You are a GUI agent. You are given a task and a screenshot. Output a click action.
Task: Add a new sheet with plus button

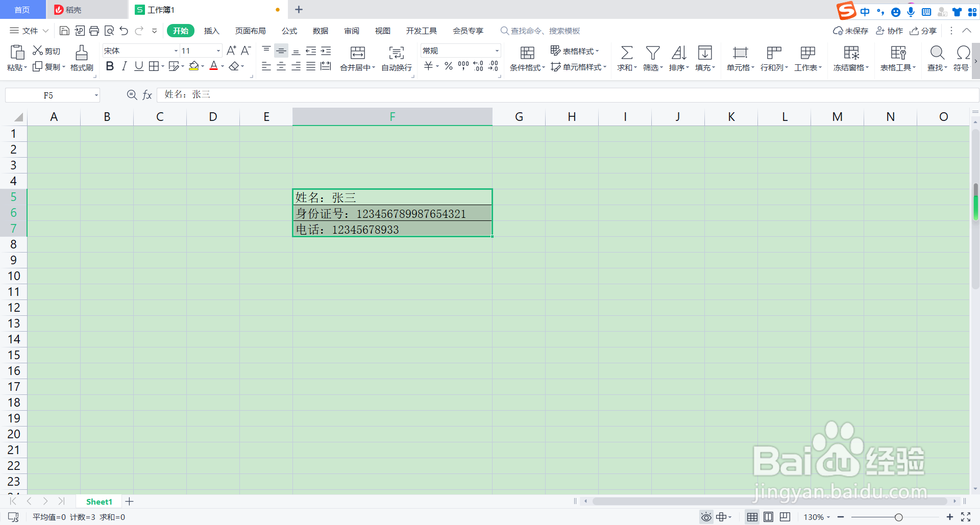129,502
